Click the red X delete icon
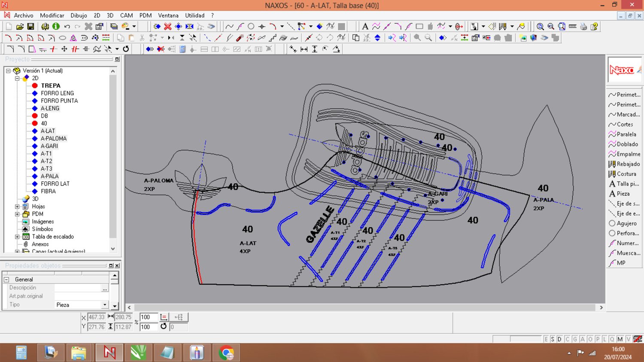The height and width of the screenshot is (362, 644). (x=168, y=27)
